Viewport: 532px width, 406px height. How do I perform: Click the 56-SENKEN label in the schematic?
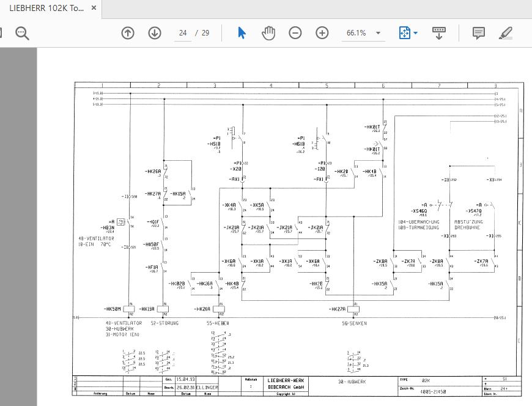click(x=354, y=323)
